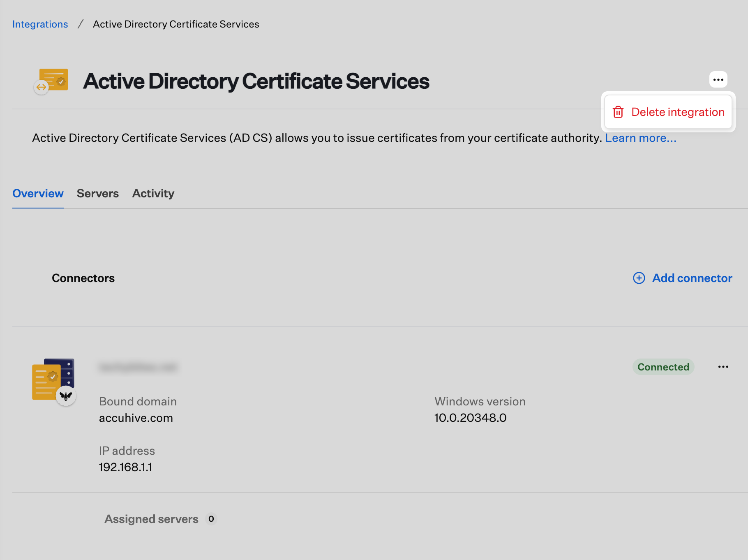Click the plus circle icon for Add connector
748x560 pixels.
click(639, 278)
